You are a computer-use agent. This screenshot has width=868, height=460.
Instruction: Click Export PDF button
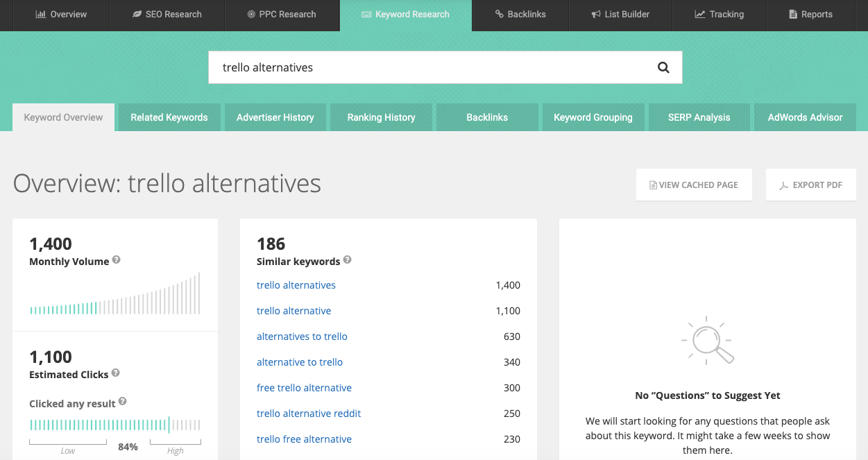point(810,185)
